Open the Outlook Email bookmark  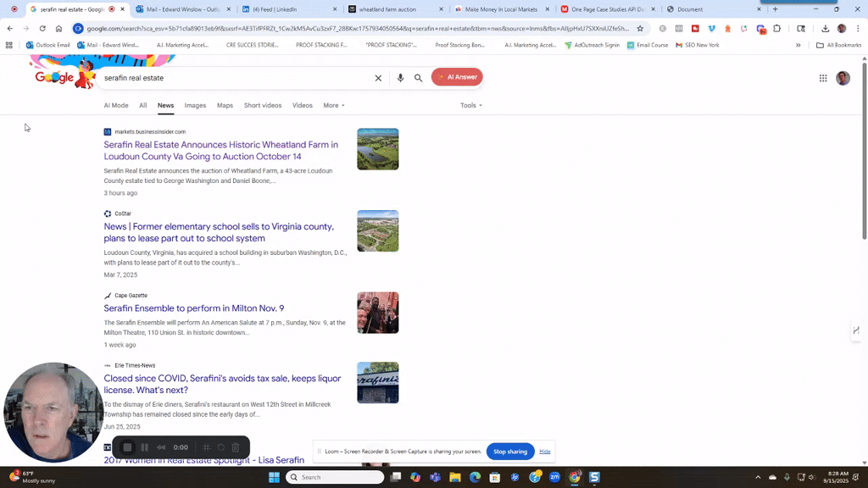[47, 45]
